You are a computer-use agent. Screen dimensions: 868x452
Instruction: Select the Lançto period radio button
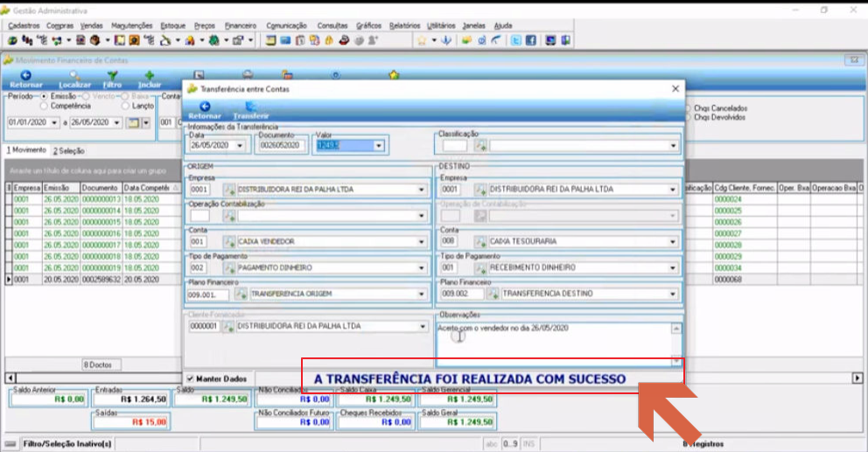tap(125, 106)
